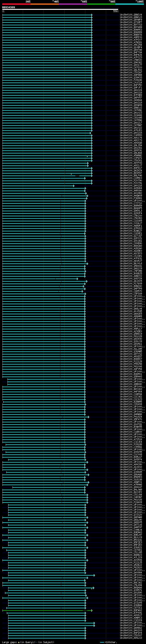The image size is (146, 644).
Task: Select hit UniRef100_Q84TA8
Action: click(x=131, y=50)
